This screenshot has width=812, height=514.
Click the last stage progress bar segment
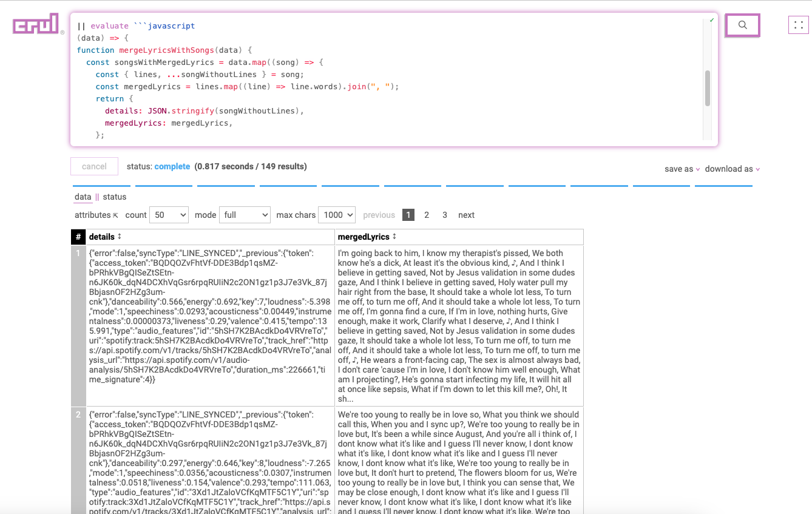723,186
